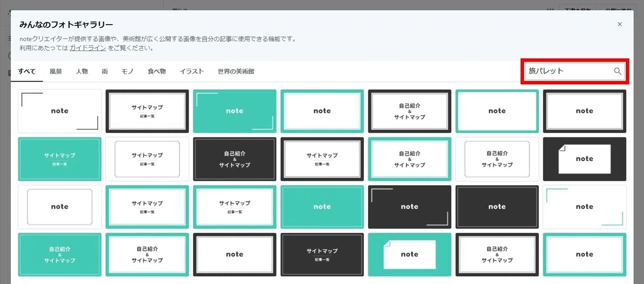
Task: Select white 自己紹介&サイトマップ image with rounded gray frame
Action: [x=497, y=159]
